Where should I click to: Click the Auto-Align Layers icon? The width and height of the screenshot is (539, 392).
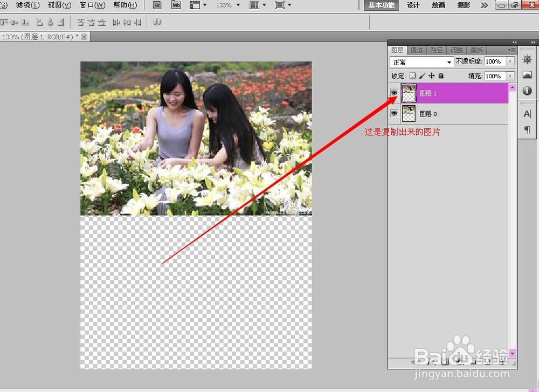point(157,22)
